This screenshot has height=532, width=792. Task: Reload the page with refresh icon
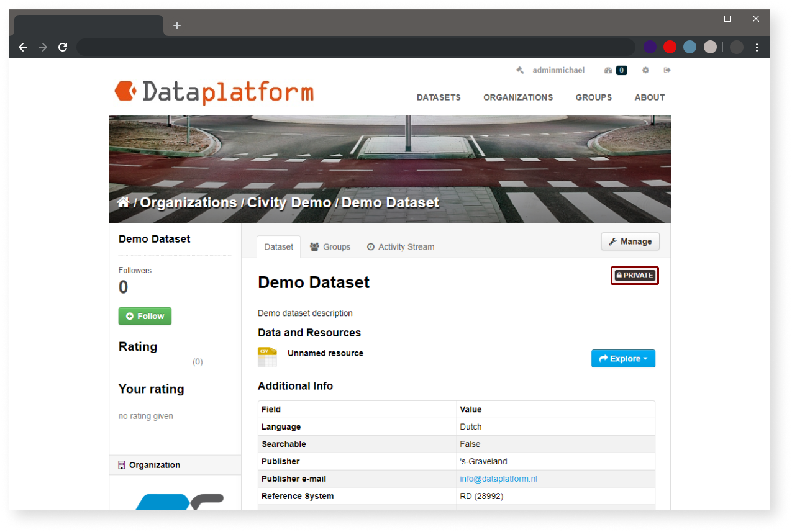63,47
